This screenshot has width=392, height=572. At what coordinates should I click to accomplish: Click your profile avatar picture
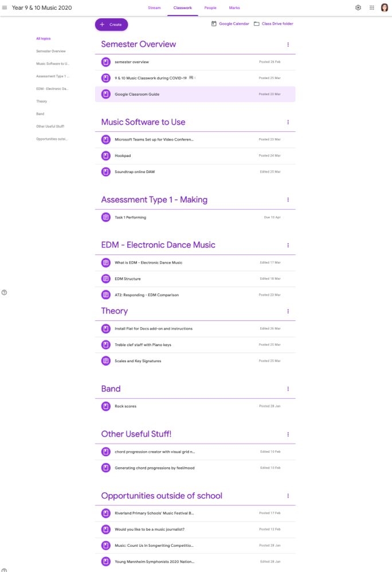tap(385, 7)
